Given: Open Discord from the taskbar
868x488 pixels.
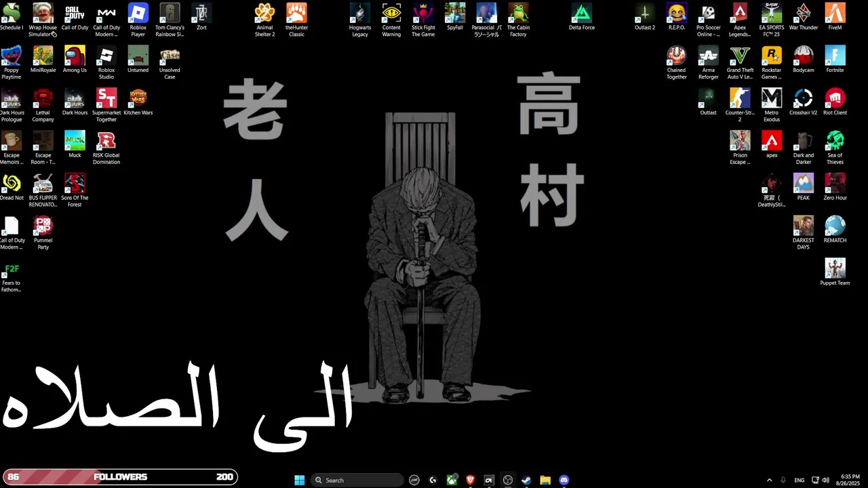Looking at the screenshot, I should point(564,480).
